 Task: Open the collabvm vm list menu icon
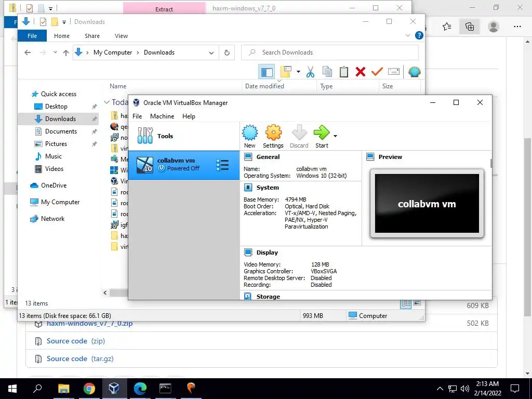point(222,165)
